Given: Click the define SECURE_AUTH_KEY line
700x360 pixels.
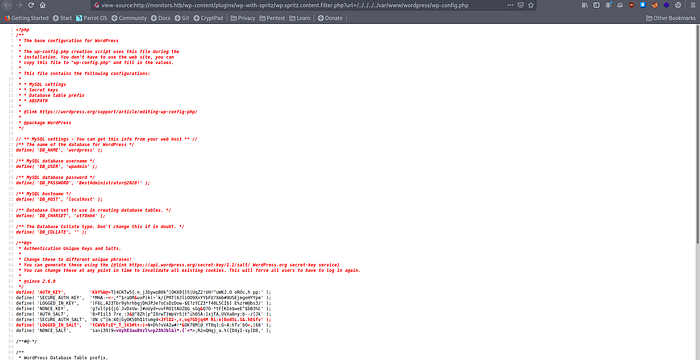Looking at the screenshot, I should click(x=143, y=297).
